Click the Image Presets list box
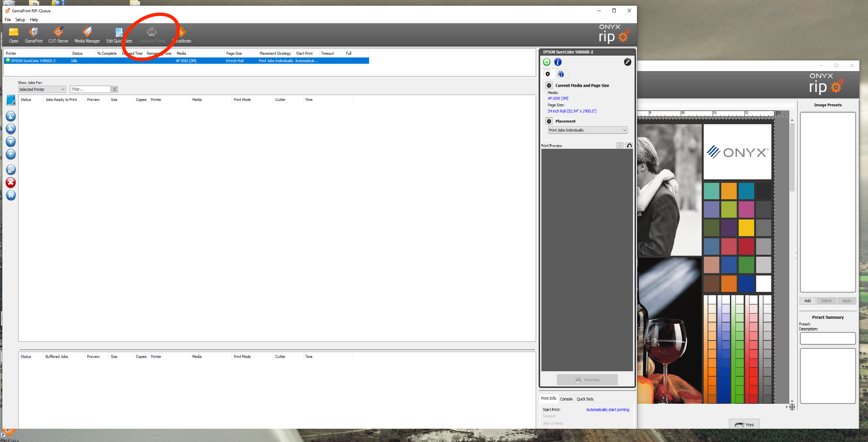 pos(828,202)
